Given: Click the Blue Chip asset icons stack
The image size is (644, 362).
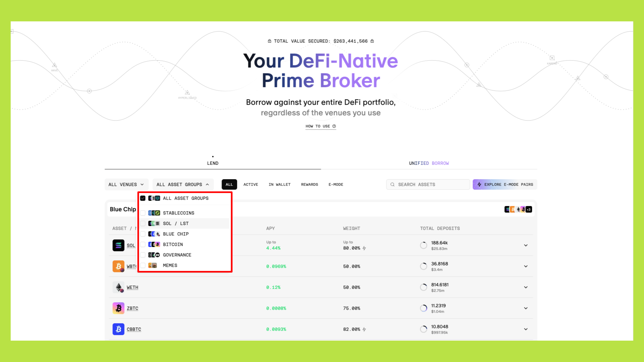Looking at the screenshot, I should tap(518, 209).
